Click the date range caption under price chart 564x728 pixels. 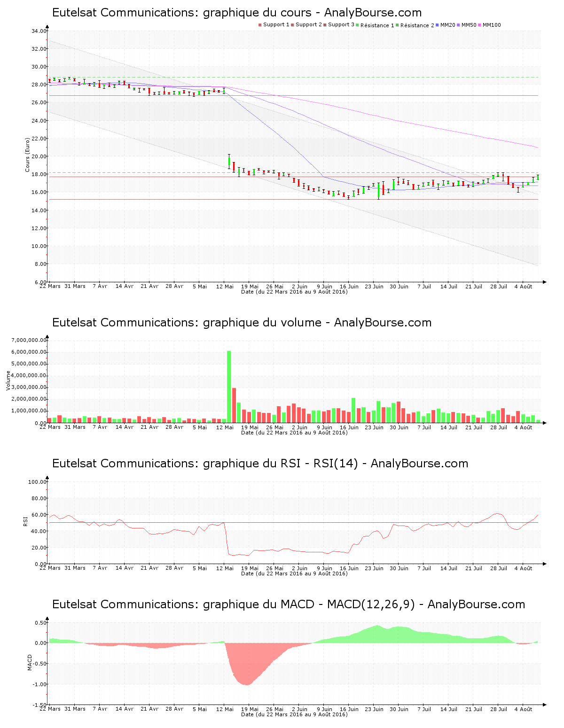coord(294,292)
